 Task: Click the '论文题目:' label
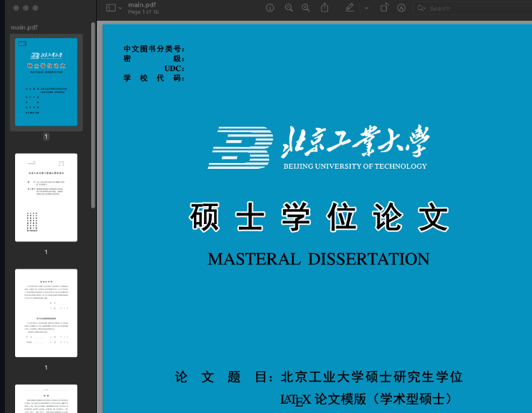coord(224,377)
